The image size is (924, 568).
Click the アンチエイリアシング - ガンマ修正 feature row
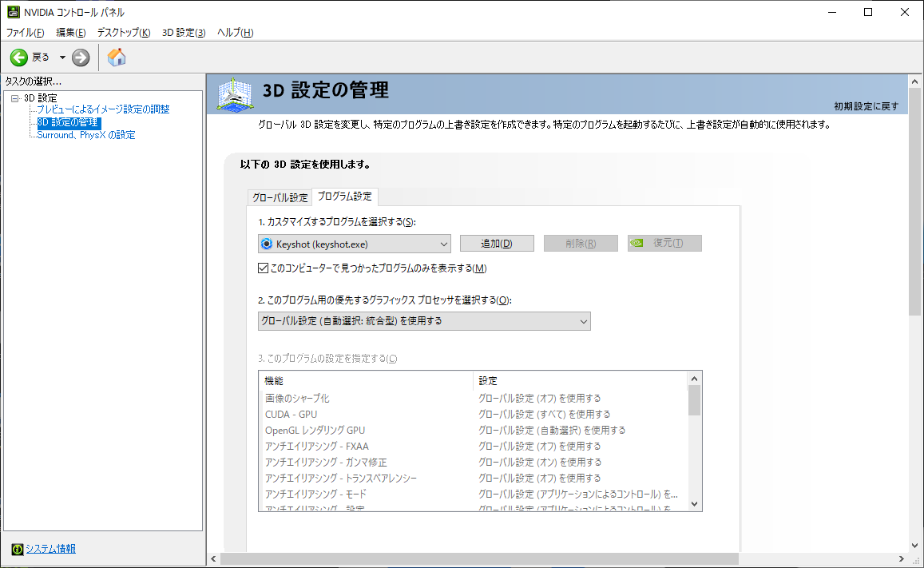474,463
